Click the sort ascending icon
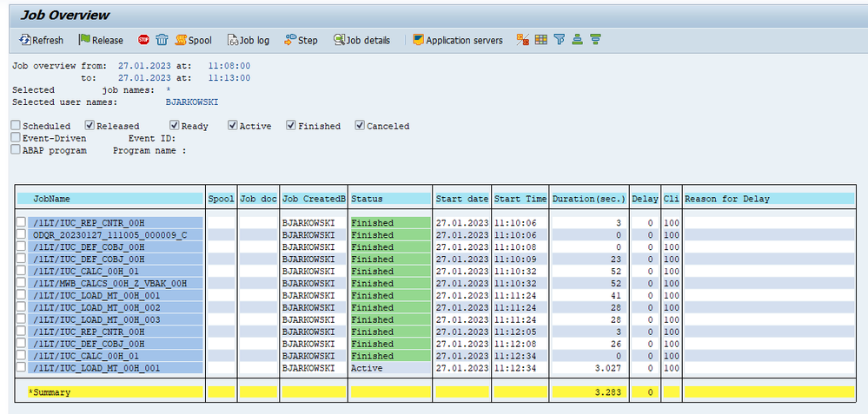This screenshot has width=868, height=414. click(578, 40)
